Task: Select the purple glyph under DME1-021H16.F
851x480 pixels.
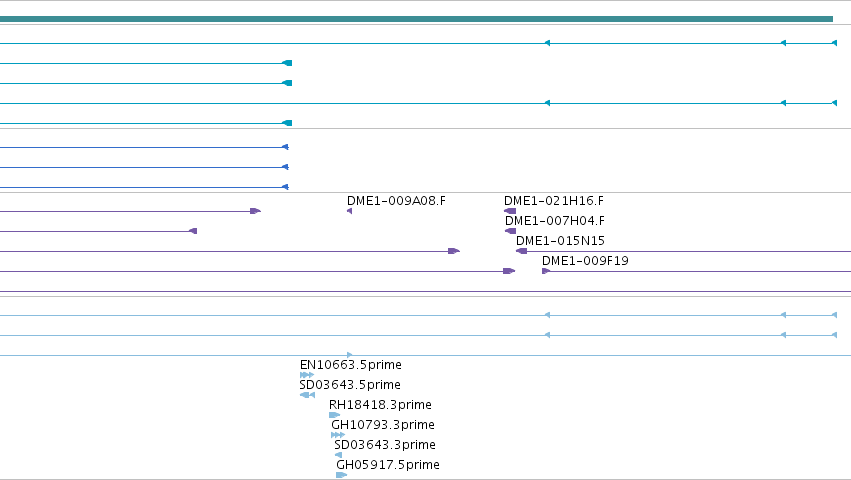Action: click(x=510, y=211)
